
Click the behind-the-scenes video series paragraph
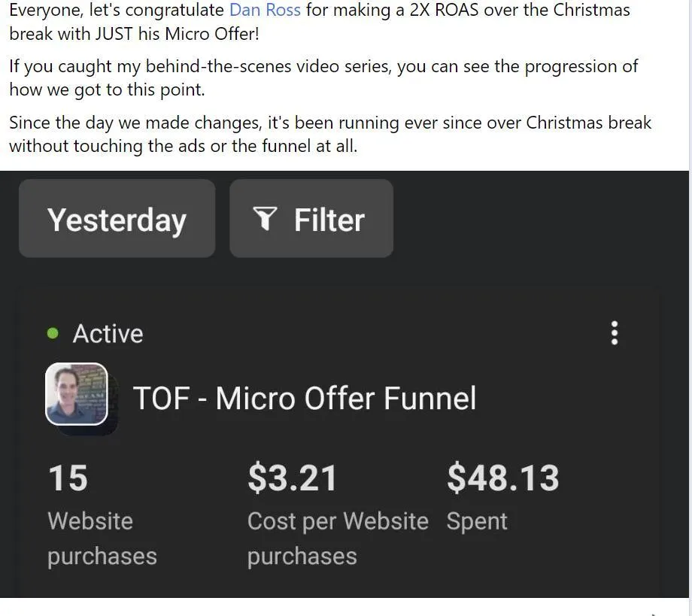coord(323,77)
